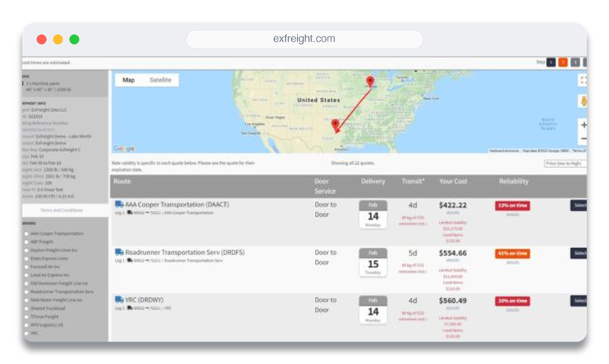
Task: Click the Reliability column header
Action: (513, 181)
